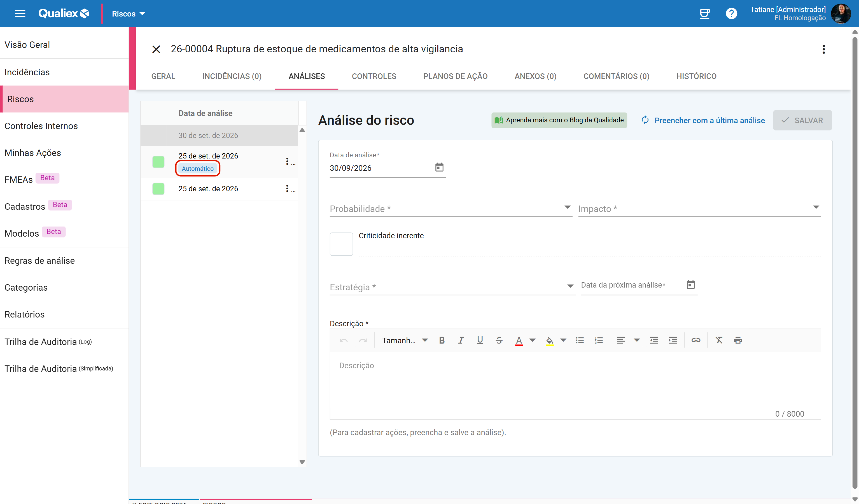This screenshot has height=504, width=859.
Task: Insert a hyperlink in the description
Action: click(x=696, y=340)
